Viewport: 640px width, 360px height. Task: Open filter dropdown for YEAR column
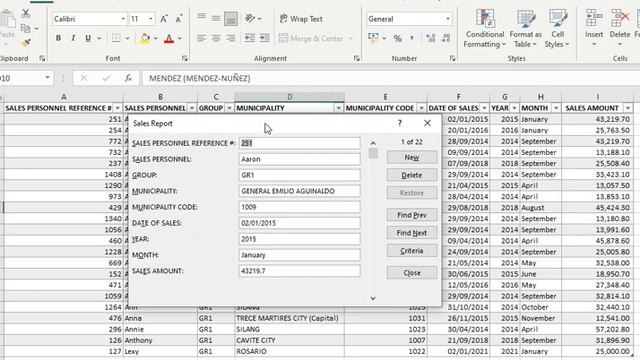[514, 108]
